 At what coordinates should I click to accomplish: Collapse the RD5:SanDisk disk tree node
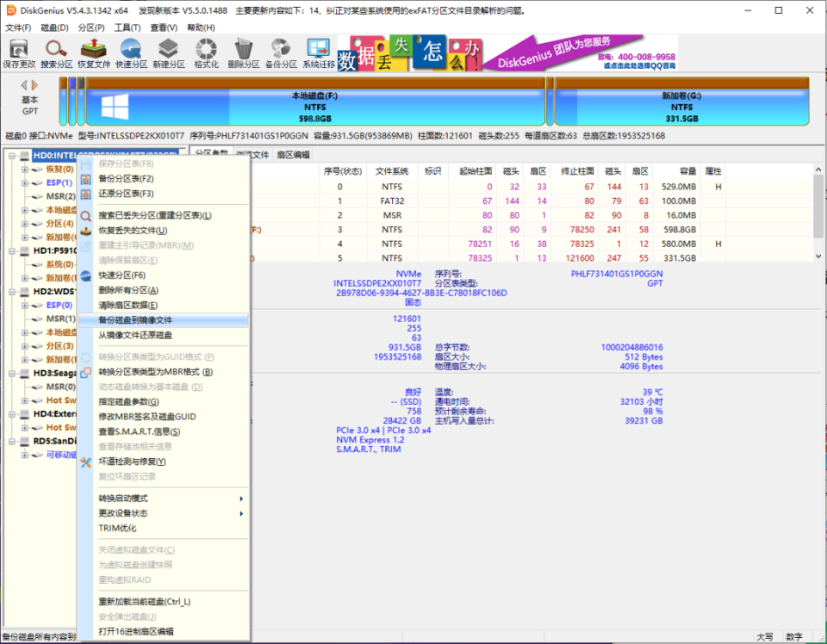click(11, 442)
